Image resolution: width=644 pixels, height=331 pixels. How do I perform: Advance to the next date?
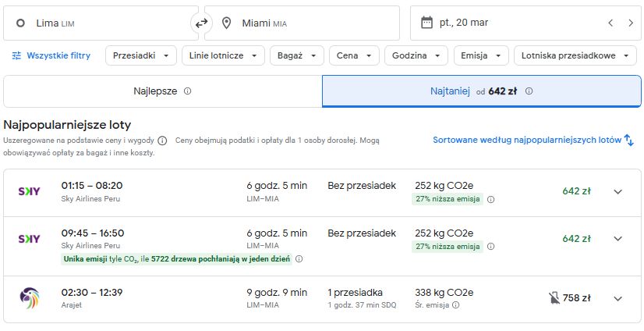tap(631, 23)
